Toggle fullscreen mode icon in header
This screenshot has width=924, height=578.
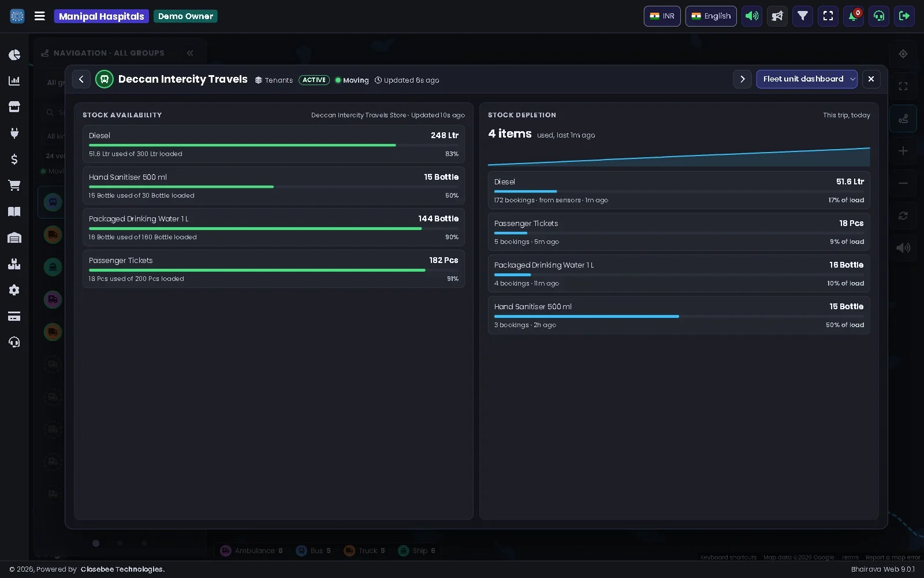(x=828, y=16)
